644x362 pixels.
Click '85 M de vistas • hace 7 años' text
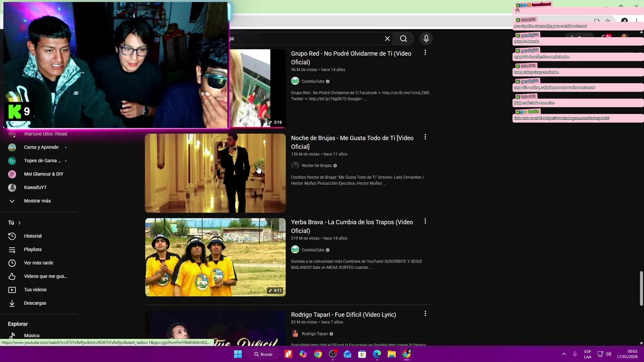[317, 322]
